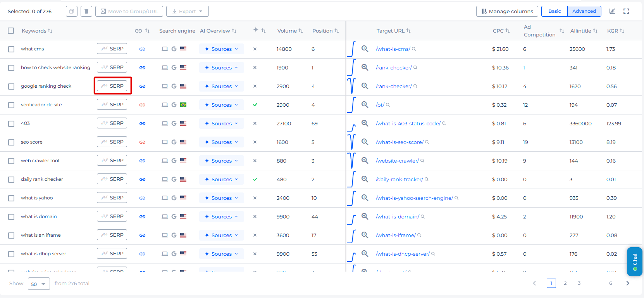This screenshot has width=644, height=298.
Task: Click Google icon in 'what is domain' row
Action: click(x=174, y=217)
